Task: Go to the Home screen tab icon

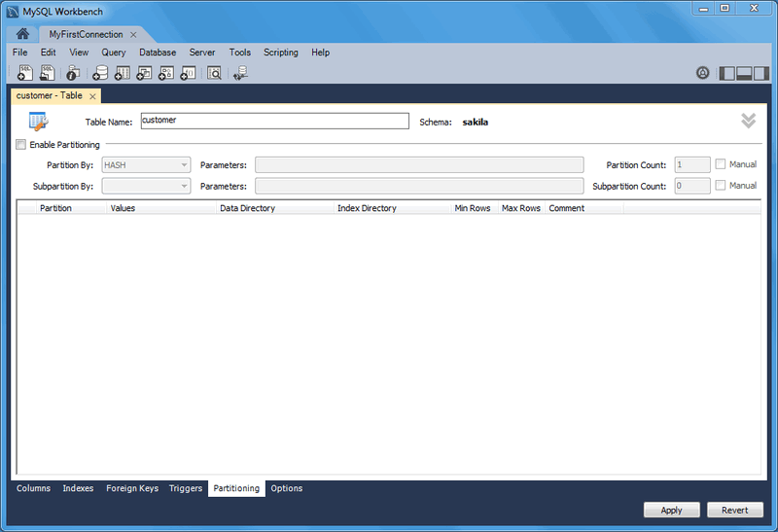Action: (x=22, y=34)
